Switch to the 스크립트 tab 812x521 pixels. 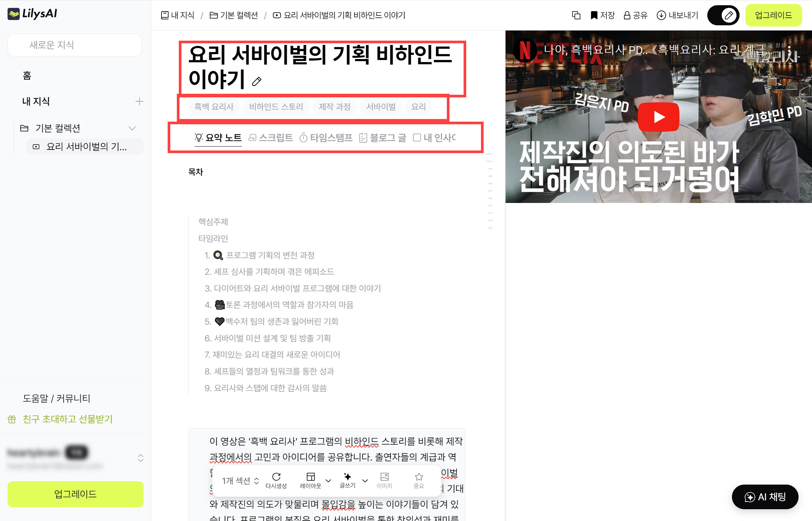point(271,138)
